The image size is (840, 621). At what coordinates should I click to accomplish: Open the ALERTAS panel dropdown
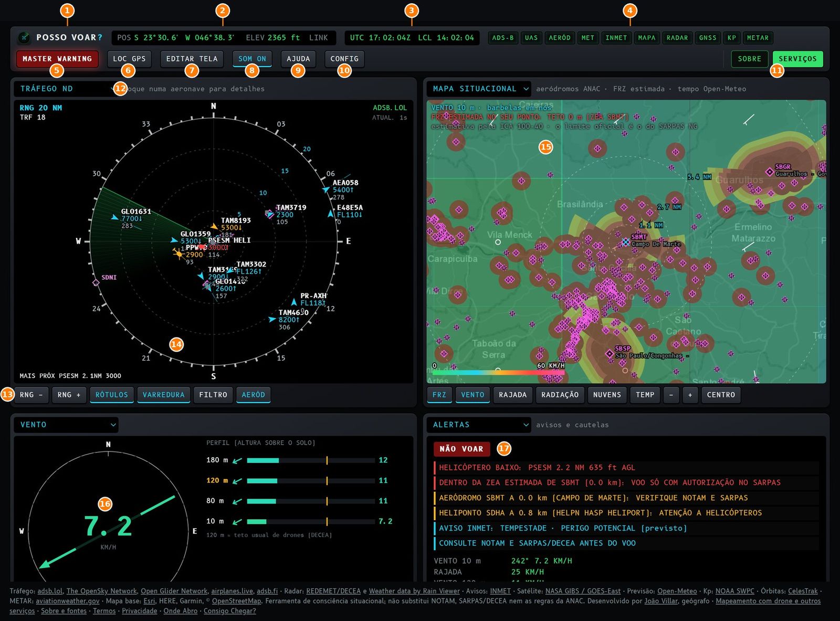[479, 425]
